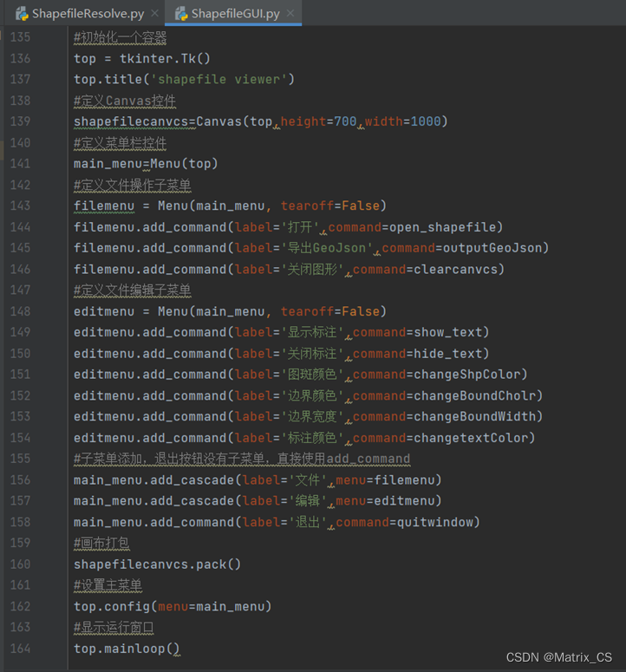The width and height of the screenshot is (626, 672).
Task: Click the height=700 argument
Action: 318,121
